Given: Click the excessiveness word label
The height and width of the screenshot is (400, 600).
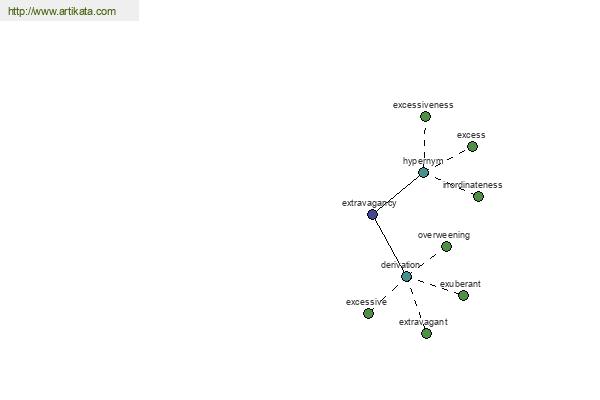Looking at the screenshot, I should 423,105.
